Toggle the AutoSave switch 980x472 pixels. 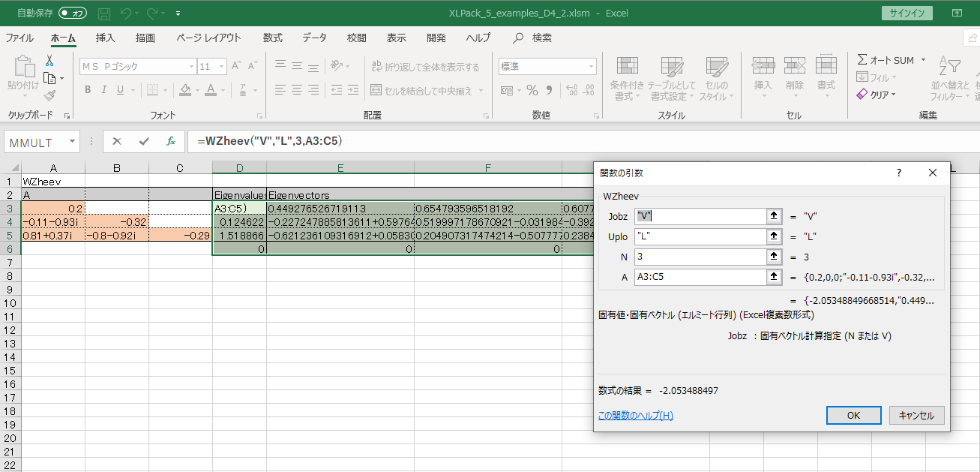click(x=73, y=14)
